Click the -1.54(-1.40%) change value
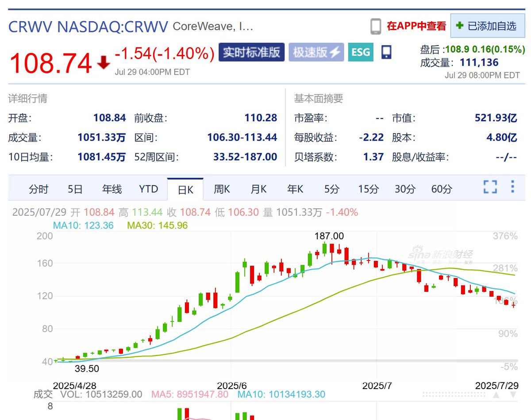This screenshot has width=531, height=420. (x=165, y=54)
